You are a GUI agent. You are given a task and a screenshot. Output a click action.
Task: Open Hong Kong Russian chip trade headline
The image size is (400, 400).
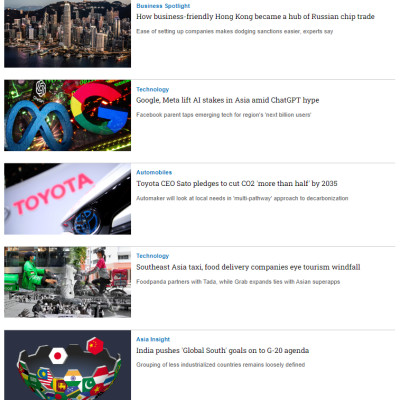(x=255, y=17)
